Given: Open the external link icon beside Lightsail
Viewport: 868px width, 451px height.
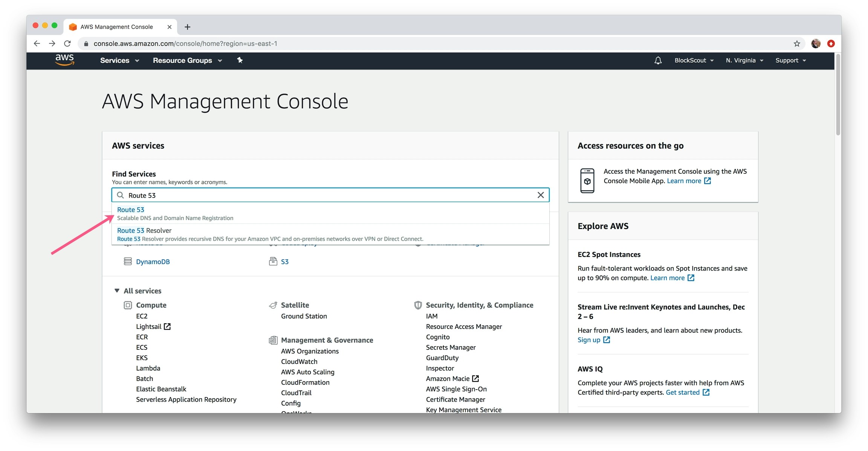Looking at the screenshot, I should point(167,327).
